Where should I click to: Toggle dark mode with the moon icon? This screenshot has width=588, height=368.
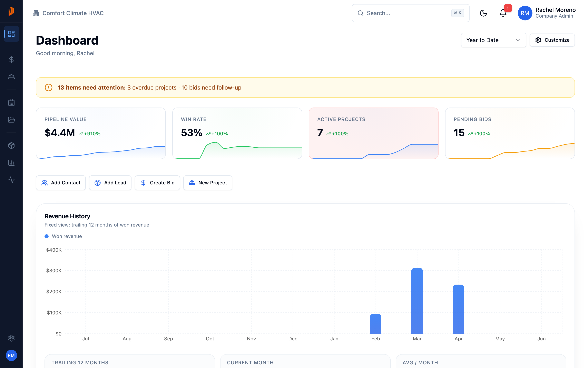[483, 13]
